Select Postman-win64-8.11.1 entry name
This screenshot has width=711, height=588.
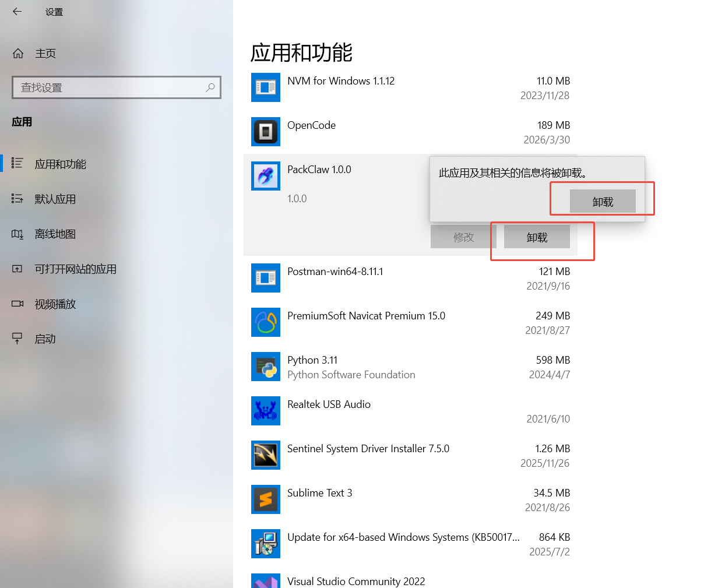point(335,272)
